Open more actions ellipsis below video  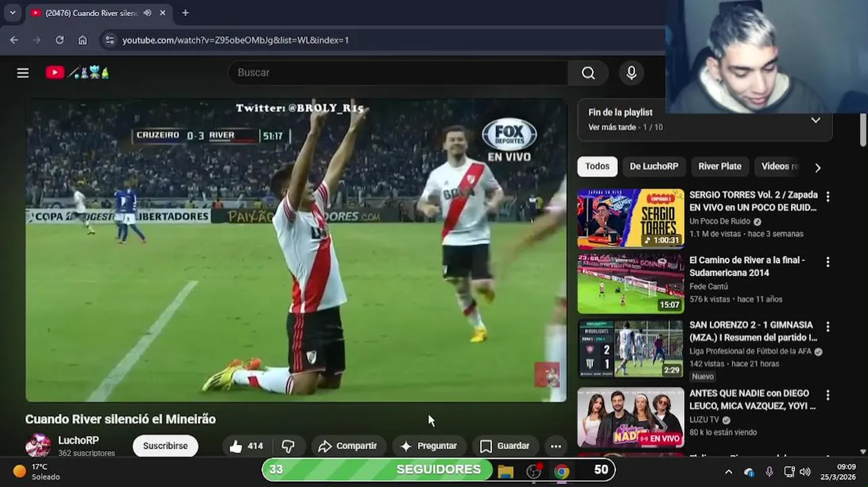coord(556,446)
